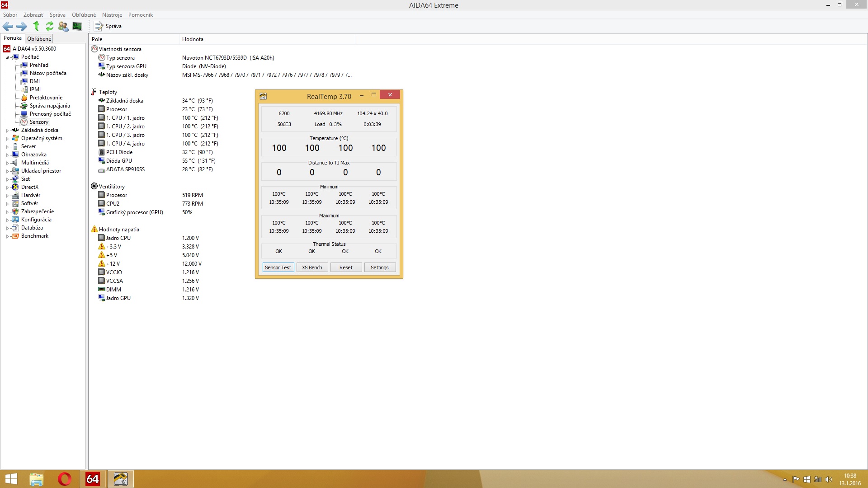This screenshot has height=488, width=868.
Task: Click Reset in RealTemp
Action: tap(346, 267)
